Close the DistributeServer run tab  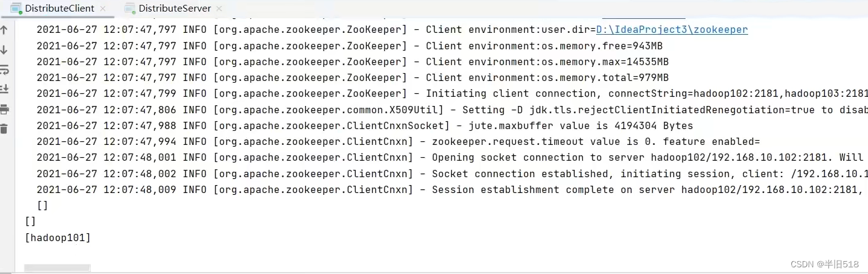coord(219,9)
